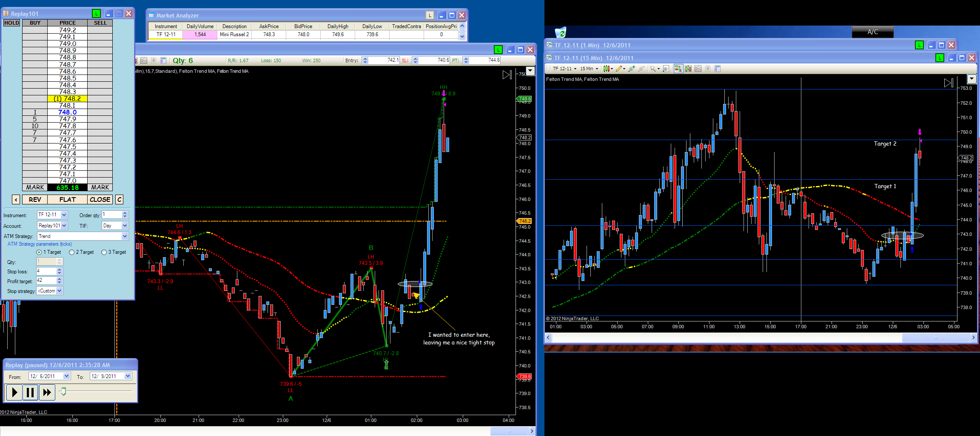Screen dimensions: 980x436
Task: Click the CLOSE position button
Action: (100, 200)
